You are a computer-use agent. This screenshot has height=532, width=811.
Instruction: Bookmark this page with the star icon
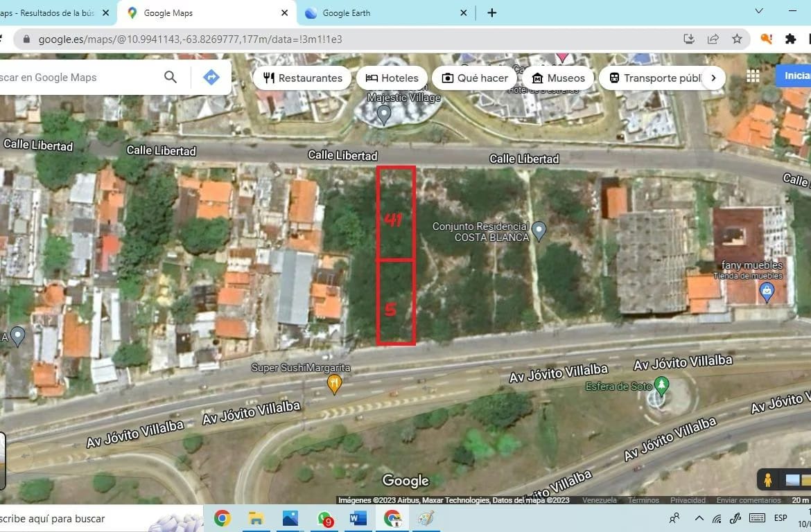click(x=737, y=39)
